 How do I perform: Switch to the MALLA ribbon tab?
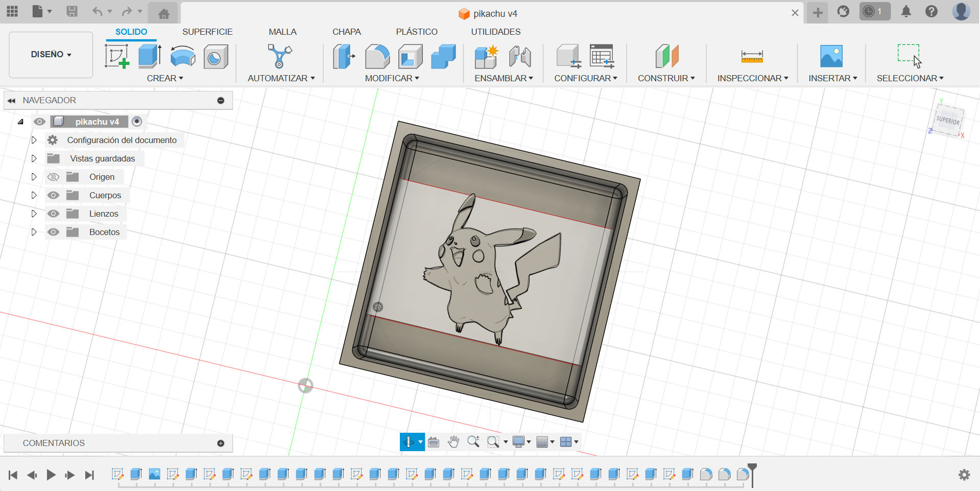pyautogui.click(x=282, y=32)
